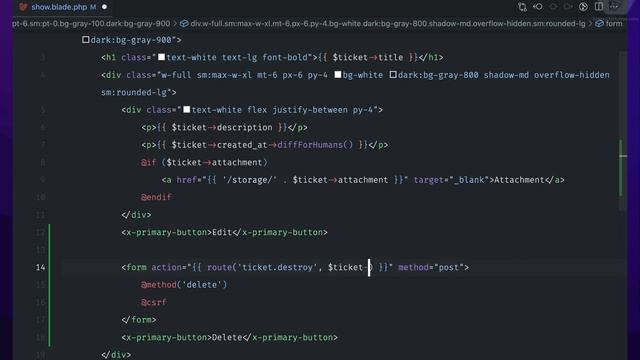
Task: Click the 'Edit' text inside x-primary-button
Action: [x=222, y=233]
